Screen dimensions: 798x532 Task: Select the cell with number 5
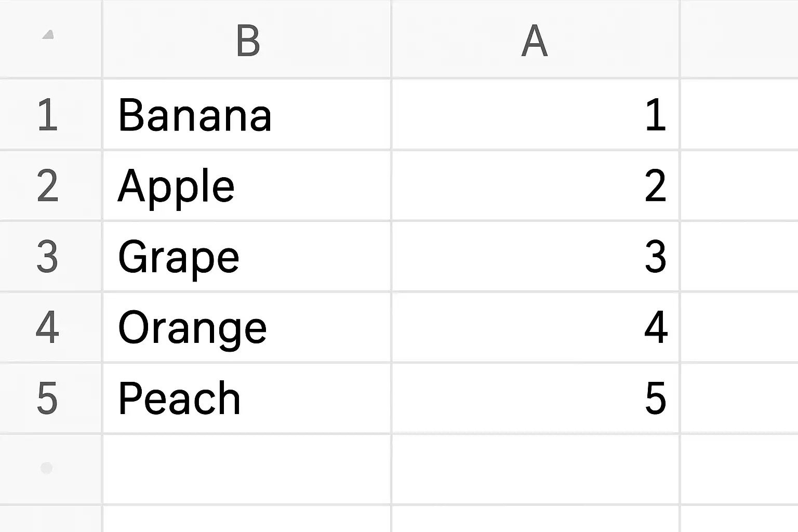point(535,398)
